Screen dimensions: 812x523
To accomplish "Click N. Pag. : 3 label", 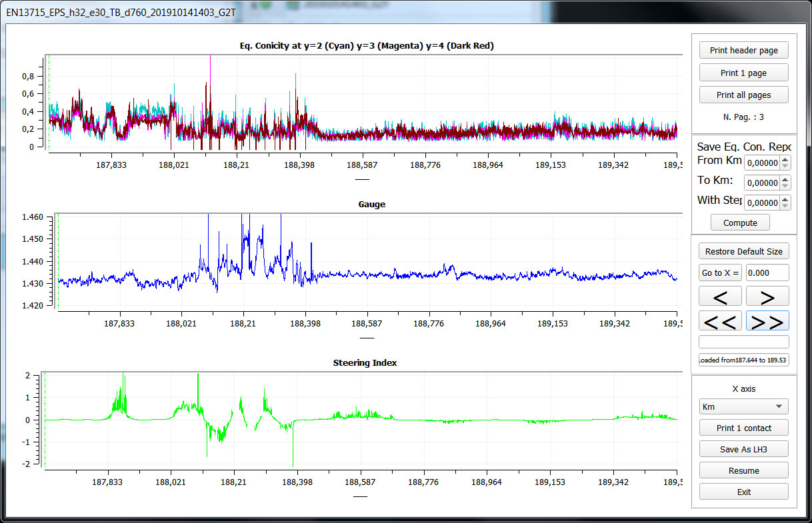I will click(x=743, y=117).
